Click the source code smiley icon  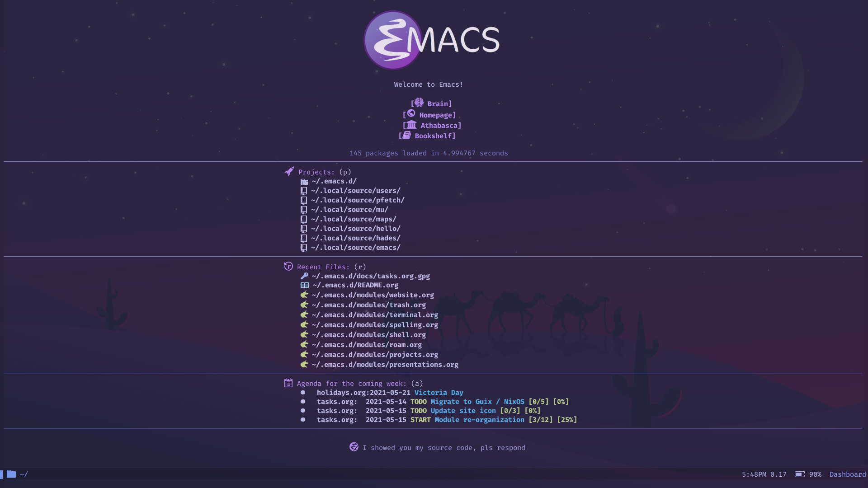pos(352,447)
